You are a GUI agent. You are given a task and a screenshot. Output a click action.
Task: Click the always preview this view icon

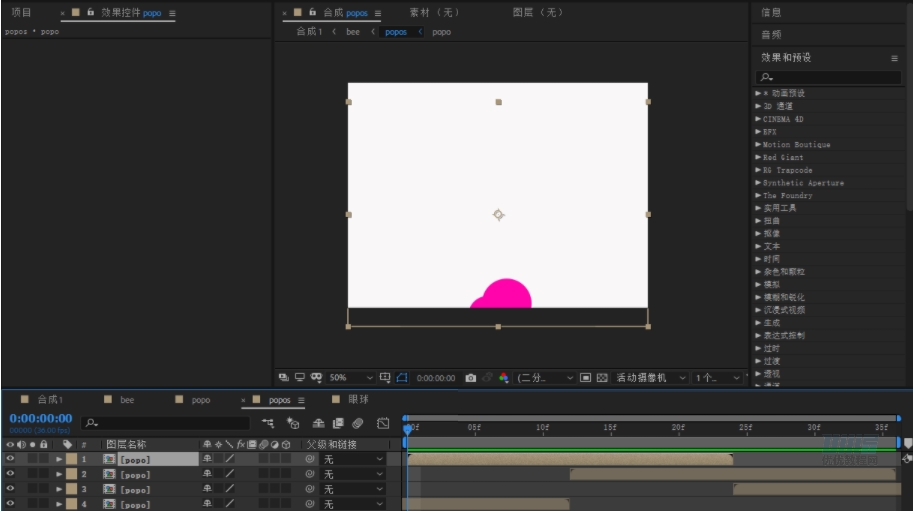tap(284, 378)
